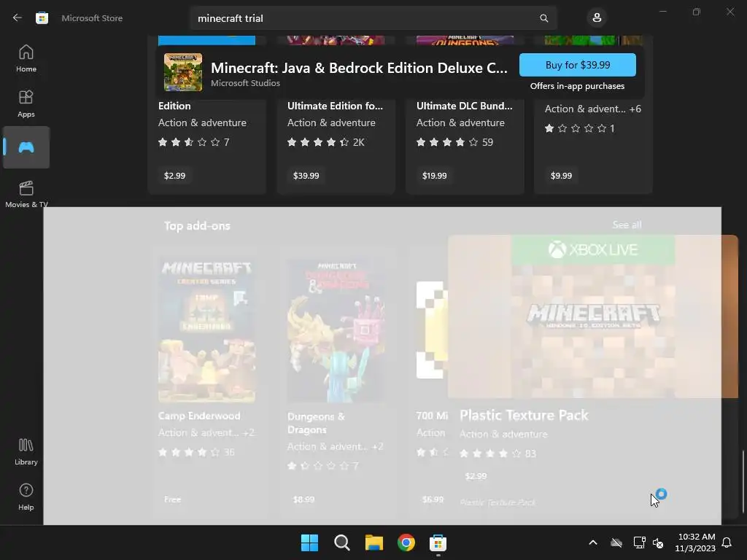This screenshot has width=747, height=560.
Task: Click Minecraft: Java & Bedrock Edition Deluxe title
Action: [x=359, y=68]
